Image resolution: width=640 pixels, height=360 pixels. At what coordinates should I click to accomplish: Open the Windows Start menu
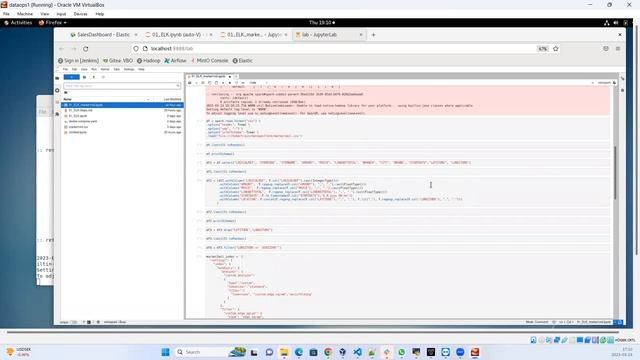165,352
